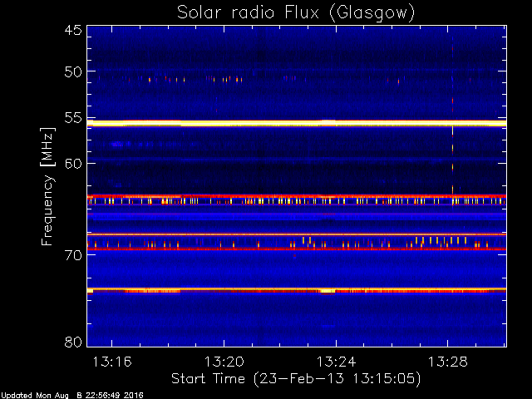Click the '50' frequency tick label
The image size is (532, 399).
pos(73,71)
